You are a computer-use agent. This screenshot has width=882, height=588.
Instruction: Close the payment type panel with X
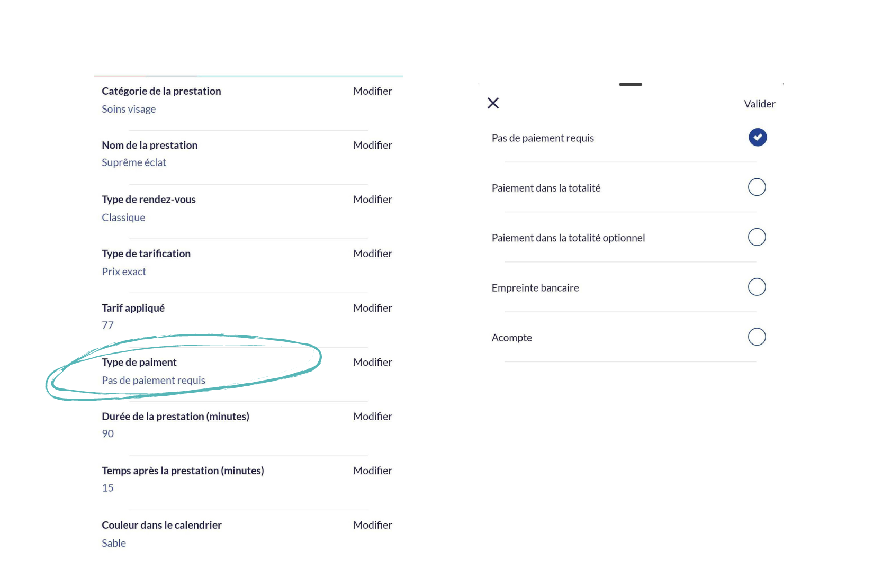pos(493,103)
